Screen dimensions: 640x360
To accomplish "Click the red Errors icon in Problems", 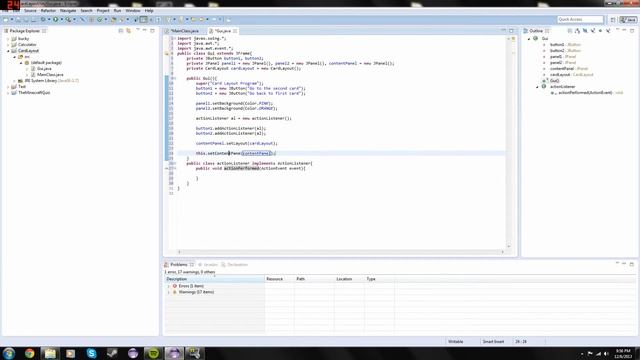I will (175, 286).
